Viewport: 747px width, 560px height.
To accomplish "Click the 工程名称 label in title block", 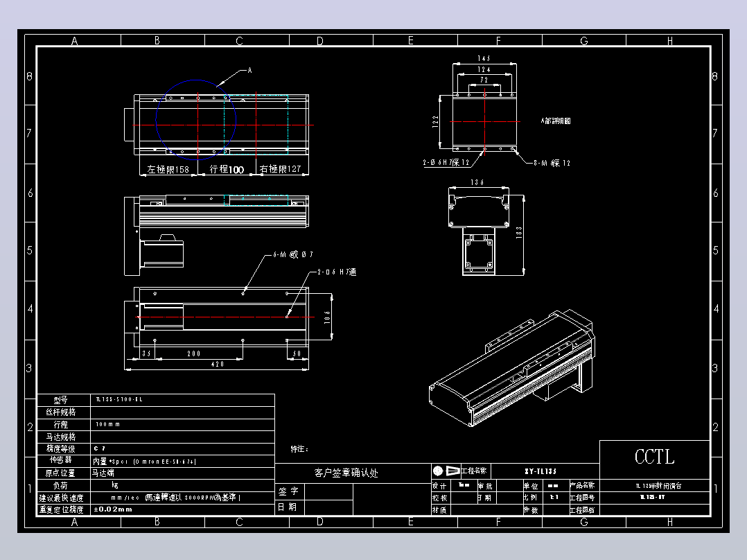I will tap(473, 471).
